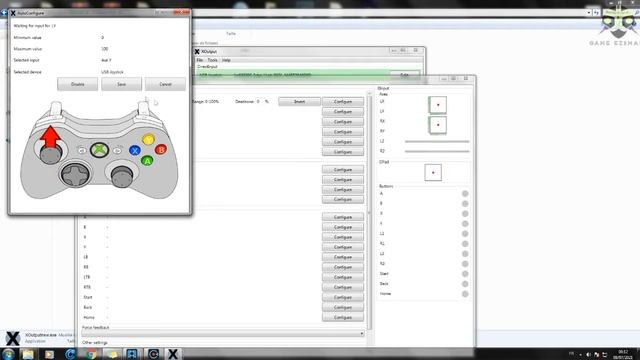Click the B button indicator circle

coord(465,204)
